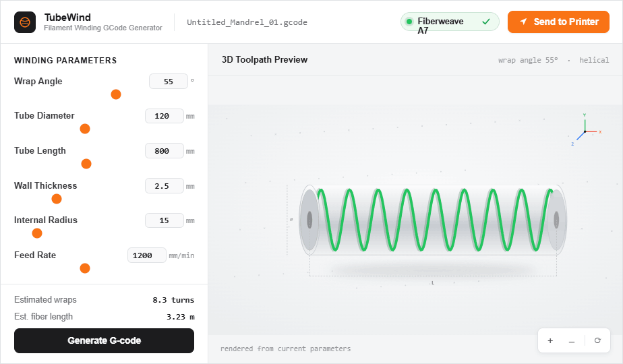The image size is (623, 364).
Task: Click the Tube Diameter slider handle
Action: point(85,129)
